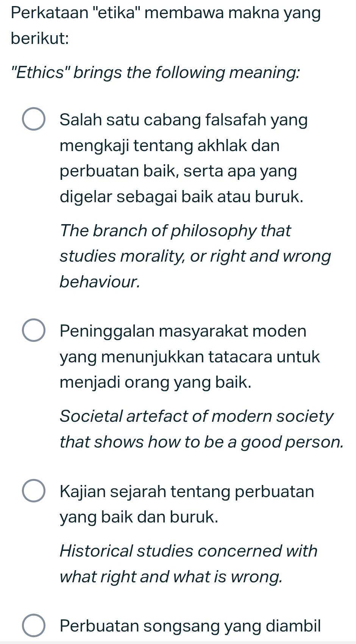Viewport: 356px width, 644px height.
Task: Click the line "mengkaji tentang akhlak dan"
Action: [x=170, y=146]
